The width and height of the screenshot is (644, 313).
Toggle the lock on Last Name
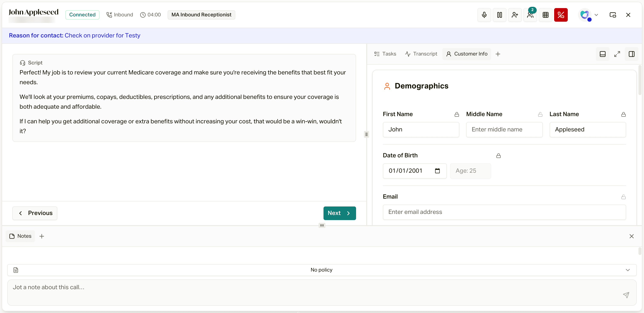[x=624, y=114]
